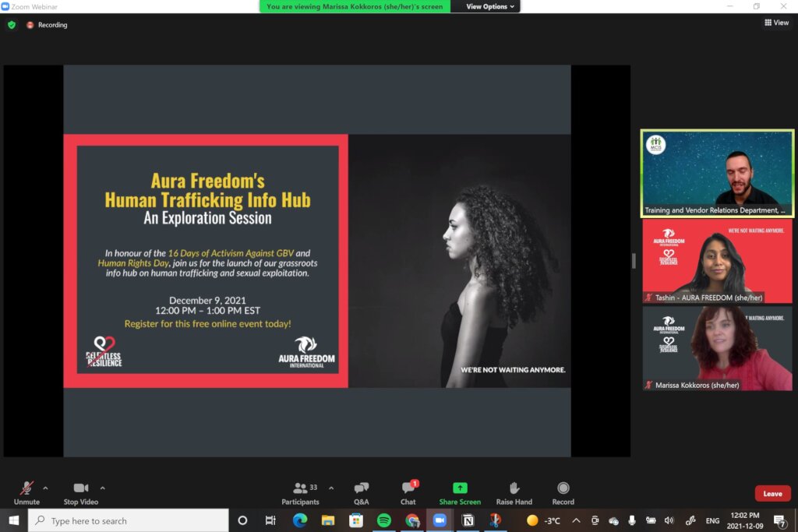Open Spotify from the taskbar
The width and height of the screenshot is (798, 532).
coord(384,520)
